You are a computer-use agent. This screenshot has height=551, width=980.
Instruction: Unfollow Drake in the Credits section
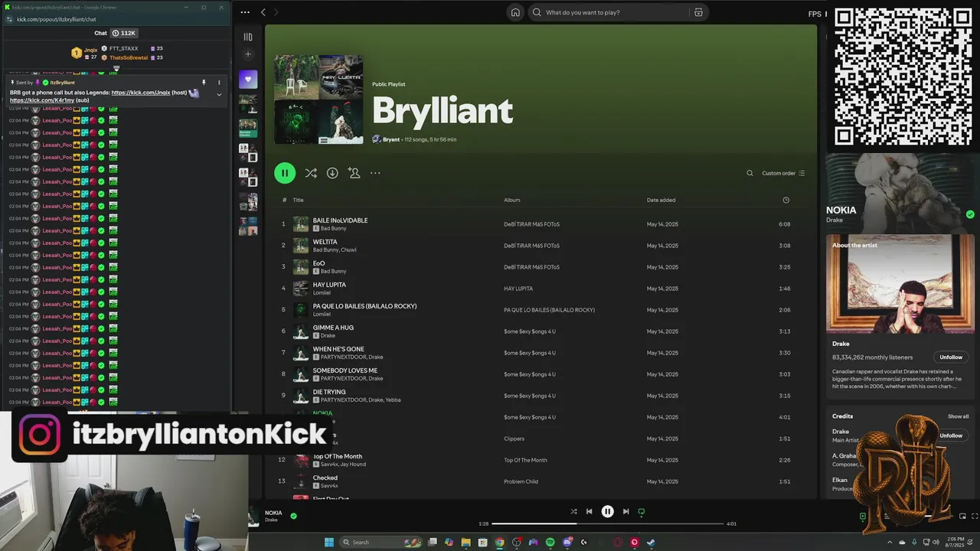(951, 435)
